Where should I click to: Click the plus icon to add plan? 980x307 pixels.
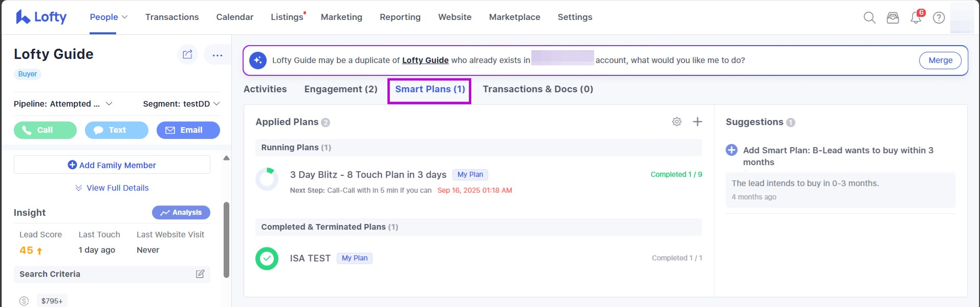tap(697, 121)
